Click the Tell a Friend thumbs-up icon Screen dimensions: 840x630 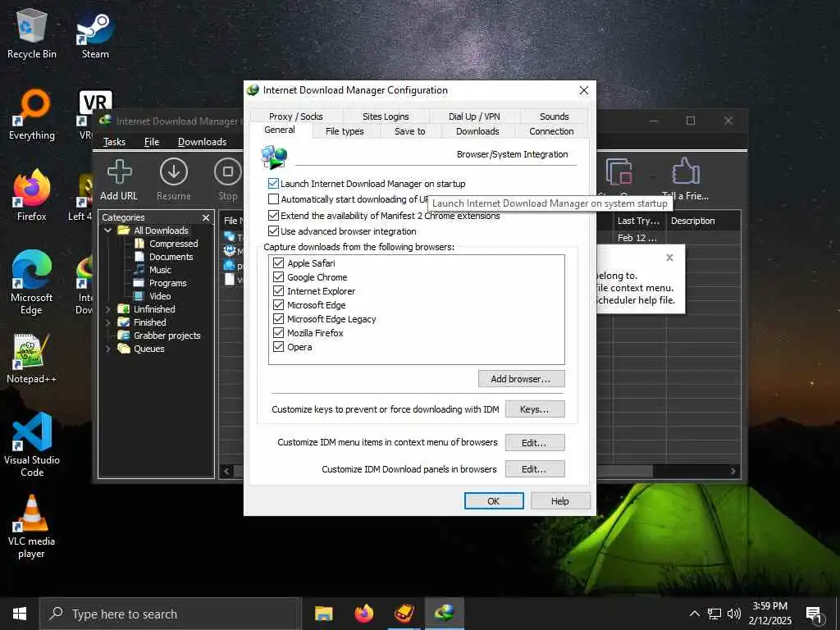pyautogui.click(x=686, y=180)
